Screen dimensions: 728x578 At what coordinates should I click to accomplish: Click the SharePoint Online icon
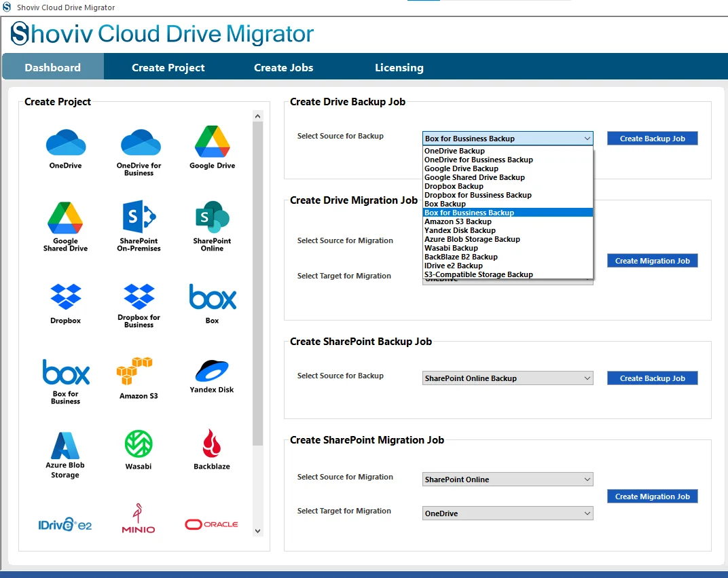click(x=212, y=217)
